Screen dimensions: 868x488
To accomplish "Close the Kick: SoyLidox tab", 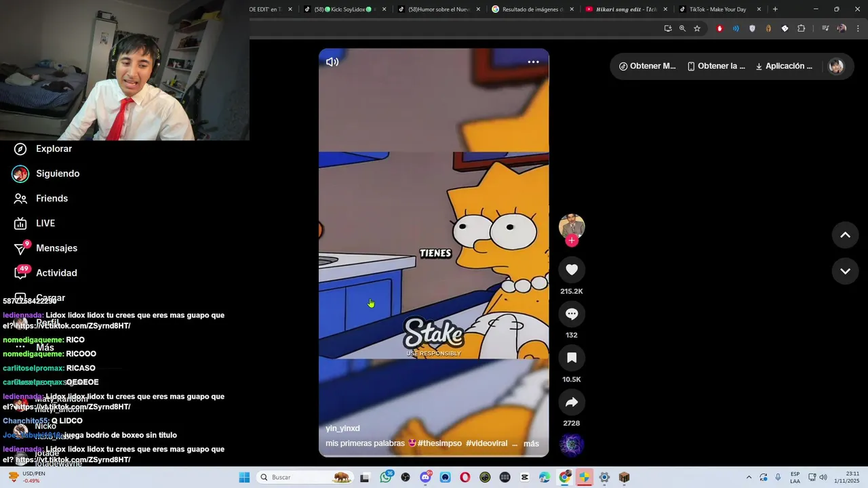I will (384, 9).
